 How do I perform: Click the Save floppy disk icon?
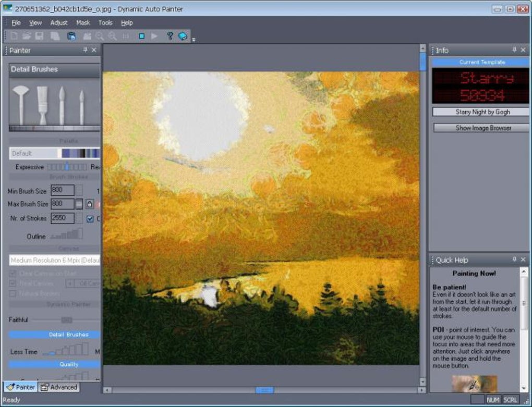[x=39, y=36]
